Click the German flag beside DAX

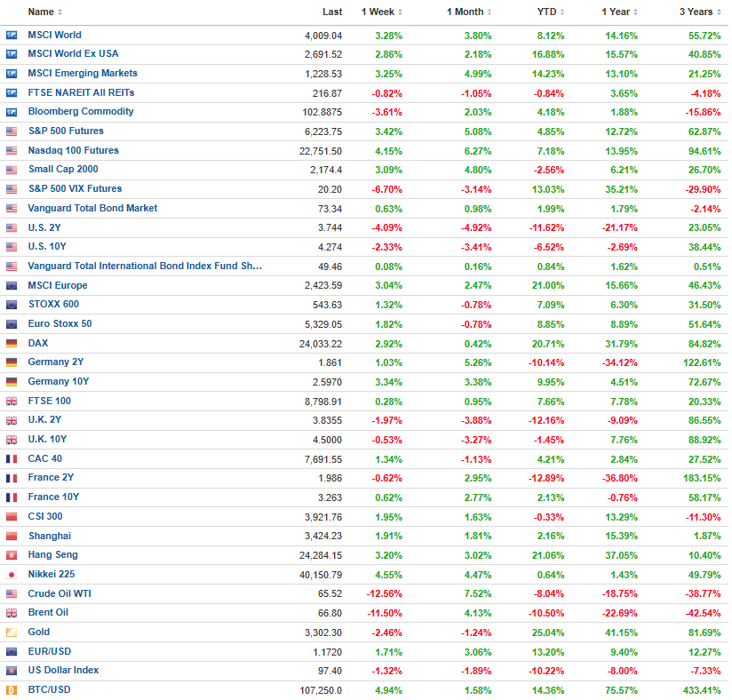point(12,343)
